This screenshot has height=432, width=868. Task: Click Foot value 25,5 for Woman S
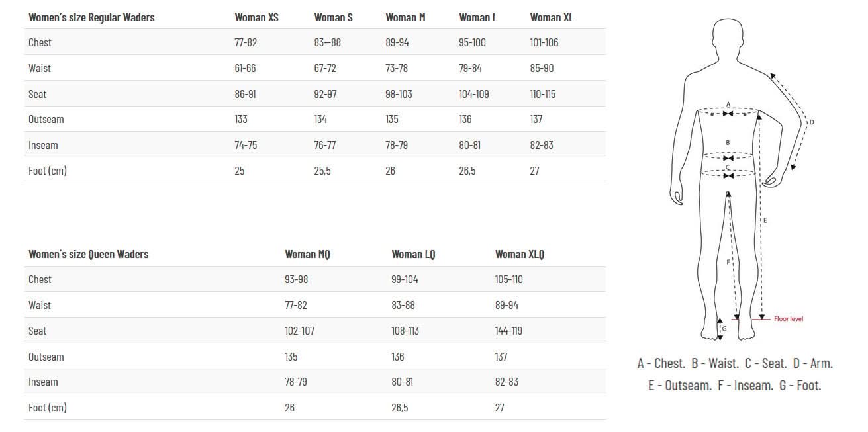pyautogui.click(x=322, y=171)
